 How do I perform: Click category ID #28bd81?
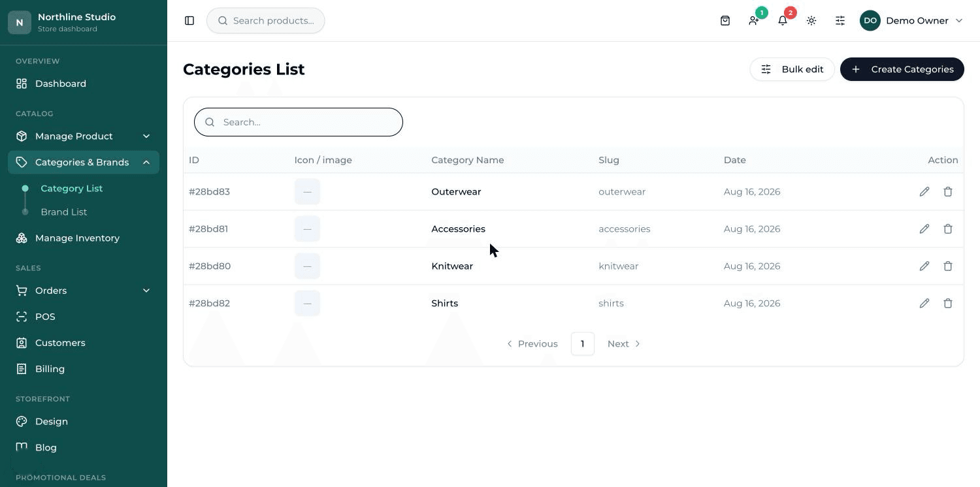pos(208,229)
